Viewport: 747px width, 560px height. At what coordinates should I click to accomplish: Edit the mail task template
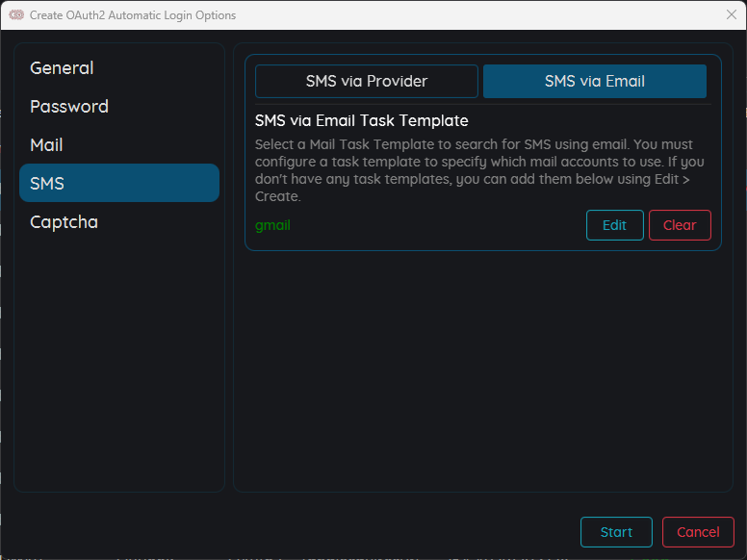tap(614, 225)
